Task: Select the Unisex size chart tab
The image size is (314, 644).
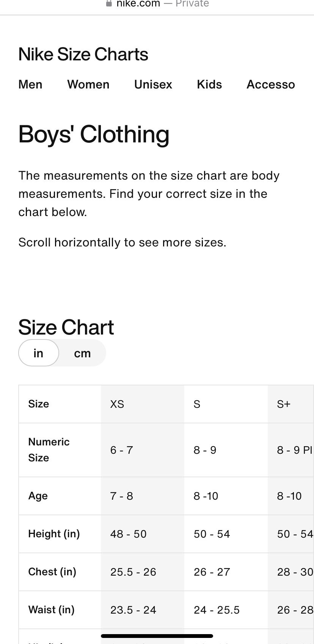Action: (153, 84)
